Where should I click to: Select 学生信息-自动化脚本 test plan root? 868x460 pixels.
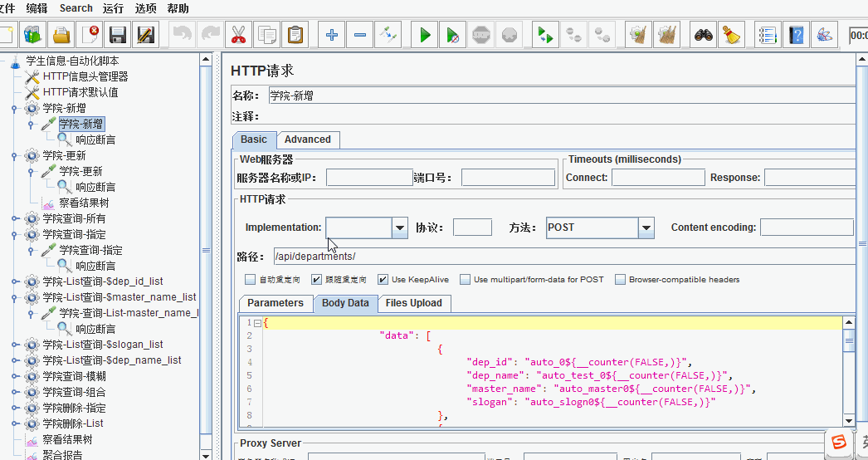[x=72, y=61]
